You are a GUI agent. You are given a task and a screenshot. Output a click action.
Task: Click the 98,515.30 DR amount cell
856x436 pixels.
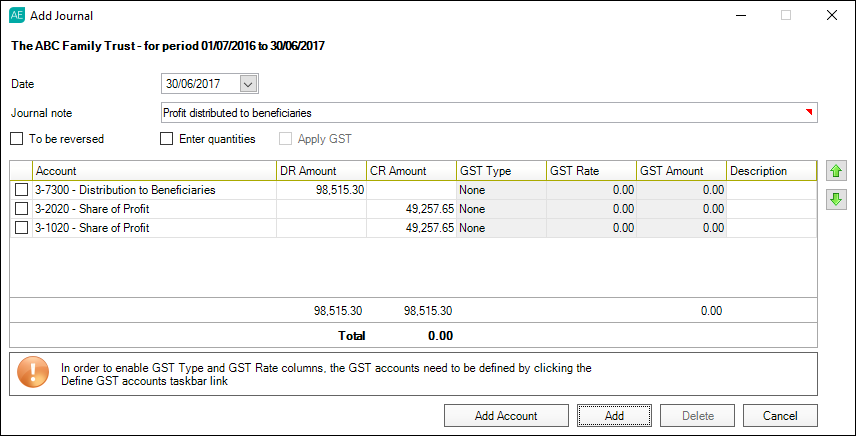[321, 190]
